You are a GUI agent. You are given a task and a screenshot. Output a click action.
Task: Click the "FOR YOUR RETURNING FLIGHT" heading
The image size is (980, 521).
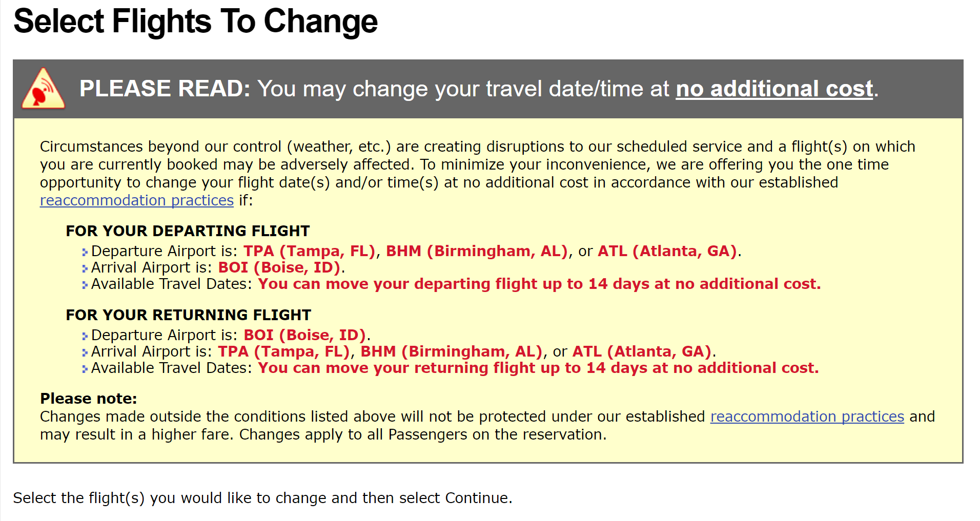tap(188, 315)
